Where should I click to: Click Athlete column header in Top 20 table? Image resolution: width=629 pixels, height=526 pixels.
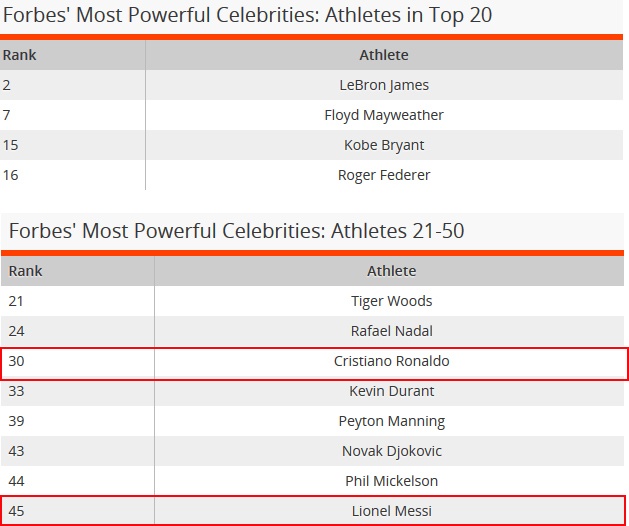[384, 55]
